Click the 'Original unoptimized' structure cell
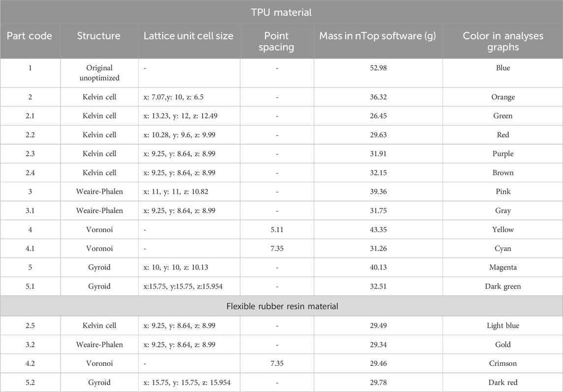The width and height of the screenshot is (563, 392). click(99, 73)
